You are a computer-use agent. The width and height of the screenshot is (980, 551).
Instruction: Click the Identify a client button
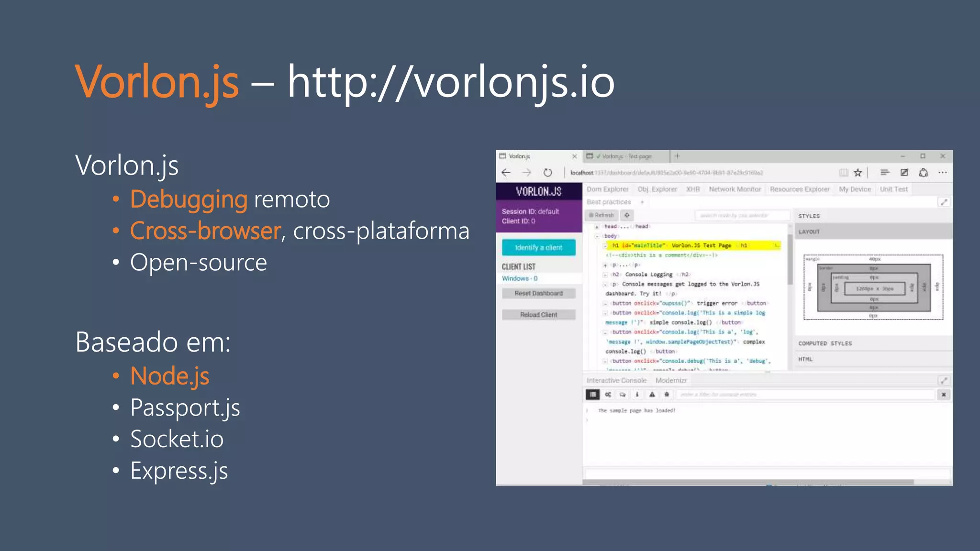tap(539, 247)
